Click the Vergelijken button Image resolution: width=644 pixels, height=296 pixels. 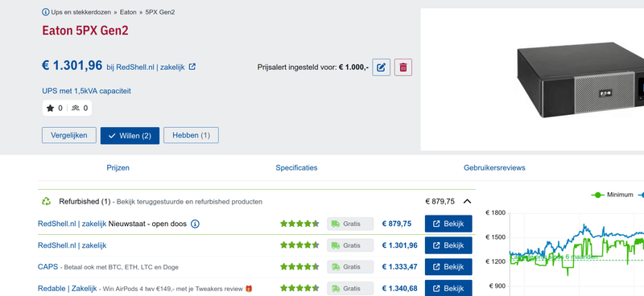coord(69,135)
